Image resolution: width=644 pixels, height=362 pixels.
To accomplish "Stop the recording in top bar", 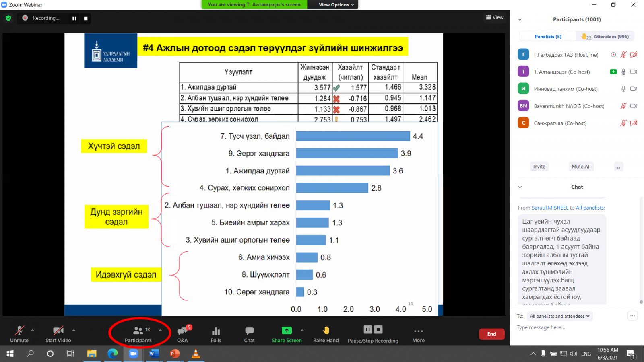I will (86, 19).
